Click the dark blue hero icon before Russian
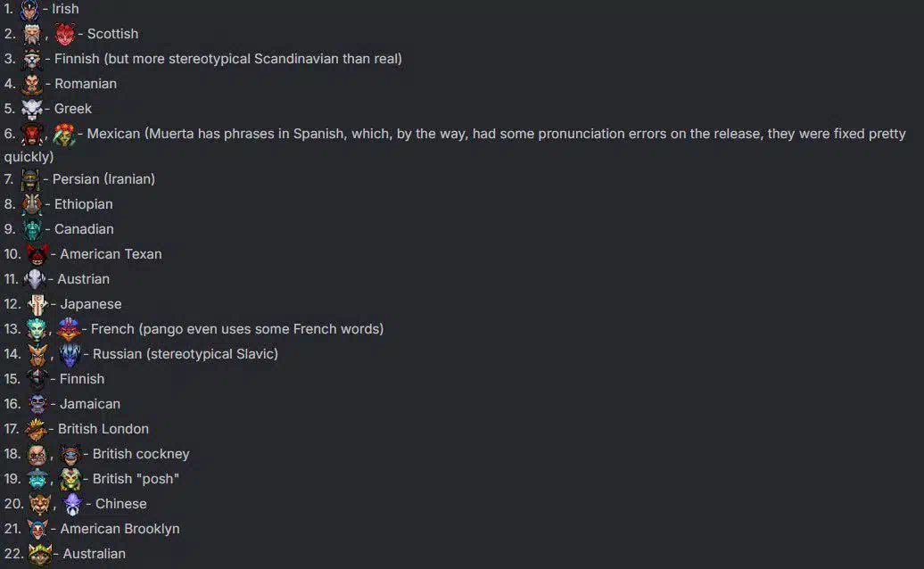 click(70, 355)
